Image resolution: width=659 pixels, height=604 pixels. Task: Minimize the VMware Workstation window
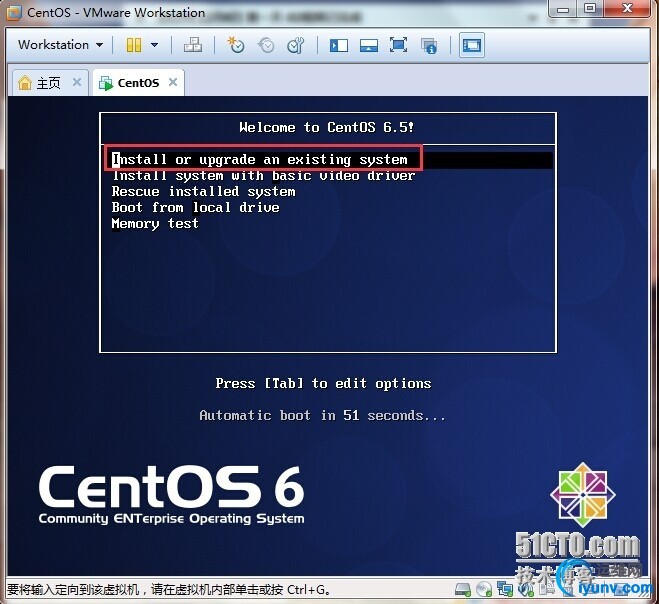tap(563, 8)
